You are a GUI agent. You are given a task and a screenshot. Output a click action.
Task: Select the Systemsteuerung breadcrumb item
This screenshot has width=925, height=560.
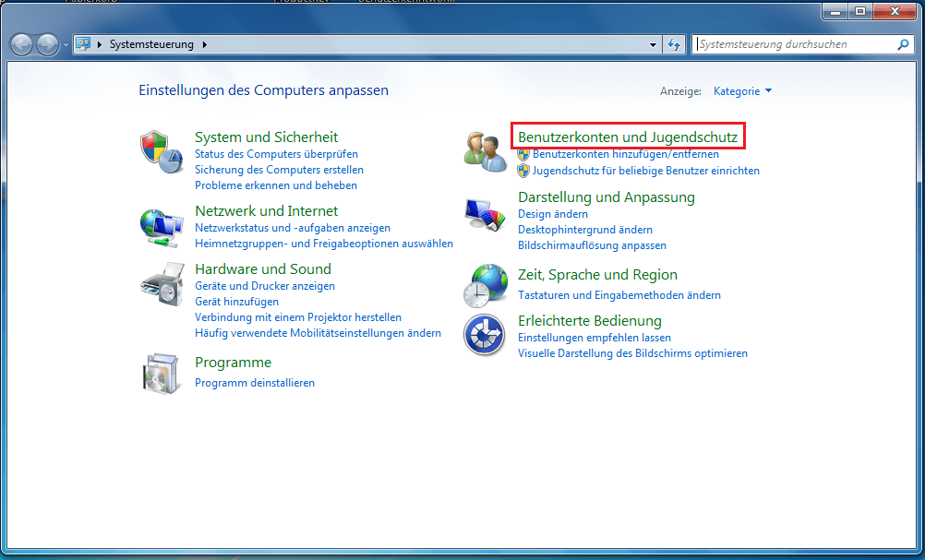pyautogui.click(x=151, y=44)
